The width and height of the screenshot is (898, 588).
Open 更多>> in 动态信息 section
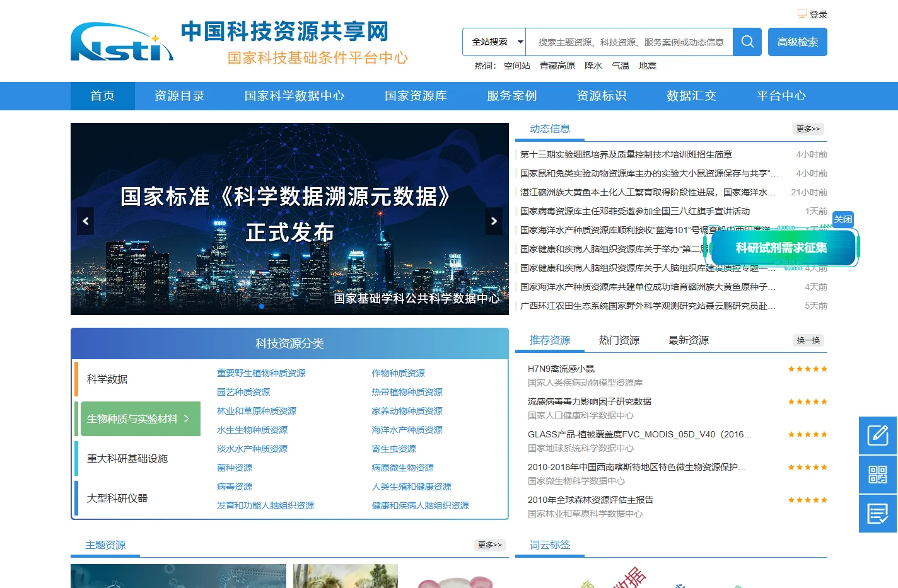click(x=808, y=129)
